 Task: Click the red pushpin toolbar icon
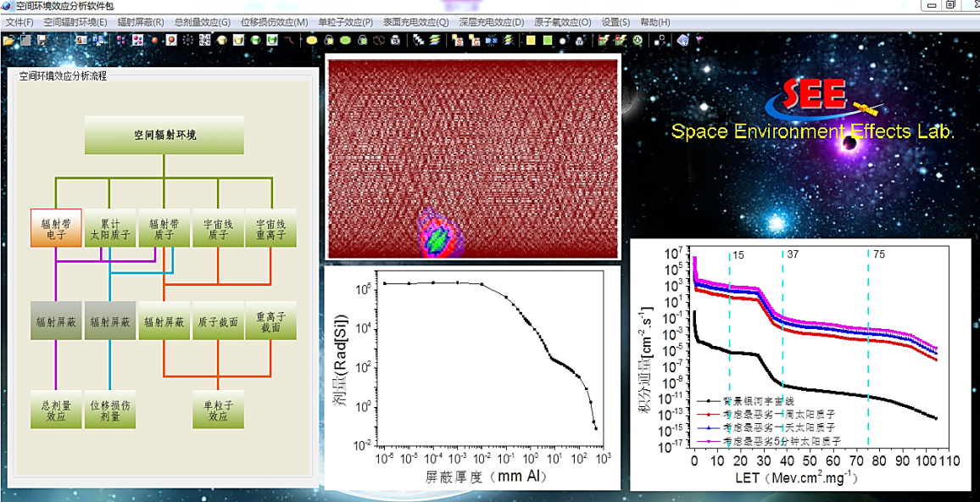(x=171, y=40)
